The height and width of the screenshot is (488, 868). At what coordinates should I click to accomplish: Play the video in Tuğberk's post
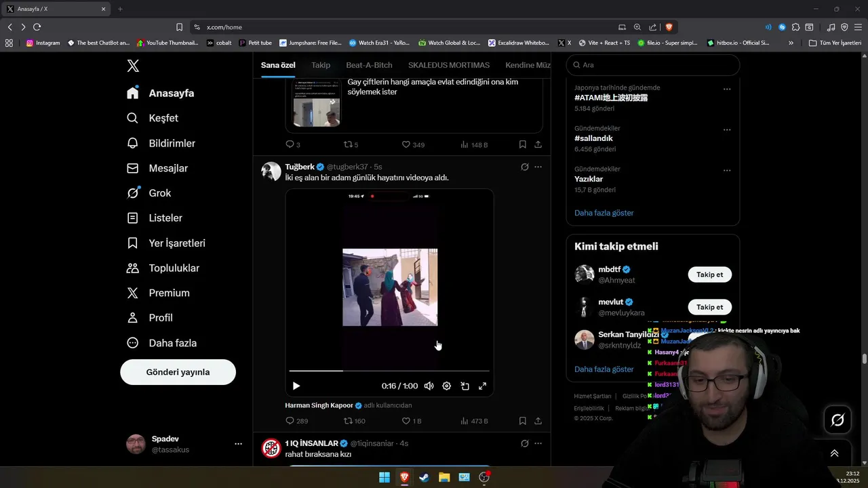pyautogui.click(x=296, y=386)
